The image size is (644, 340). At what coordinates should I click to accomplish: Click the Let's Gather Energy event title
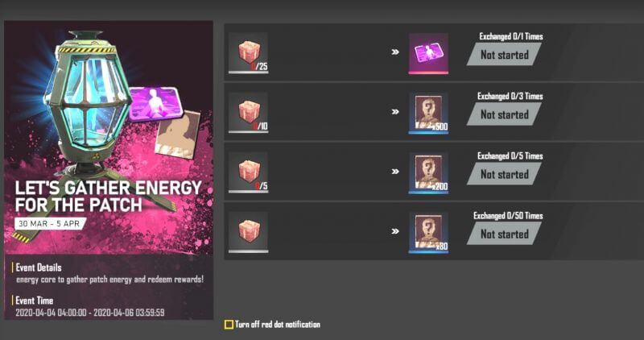pos(108,196)
